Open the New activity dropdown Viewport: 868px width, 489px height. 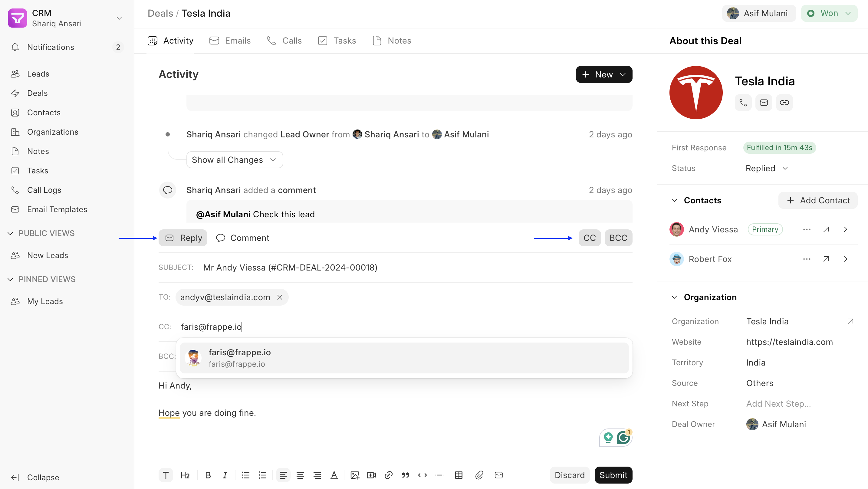pos(604,74)
